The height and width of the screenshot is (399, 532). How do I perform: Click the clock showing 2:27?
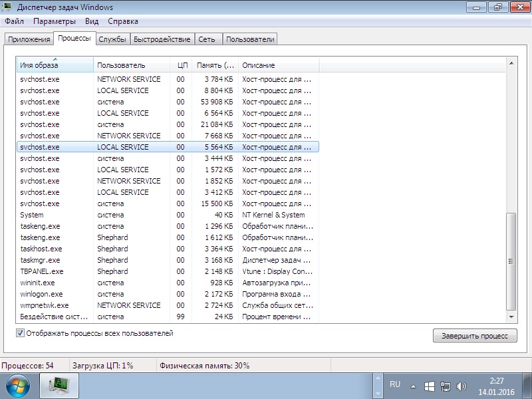(x=496, y=386)
